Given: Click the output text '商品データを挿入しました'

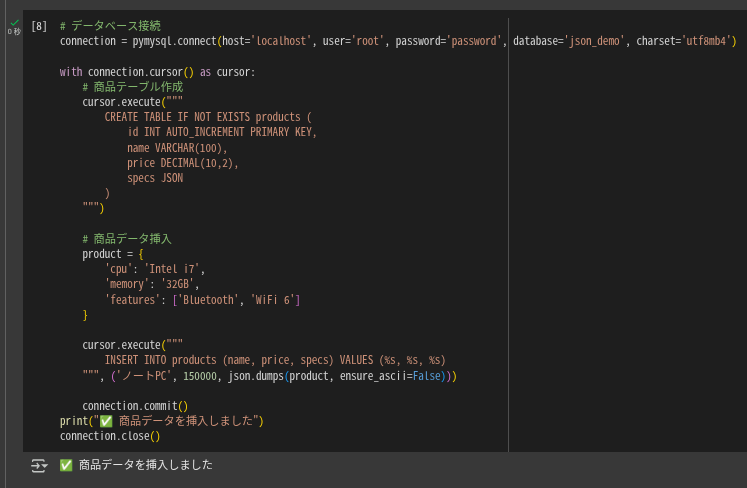Looking at the screenshot, I should click(x=145, y=465).
